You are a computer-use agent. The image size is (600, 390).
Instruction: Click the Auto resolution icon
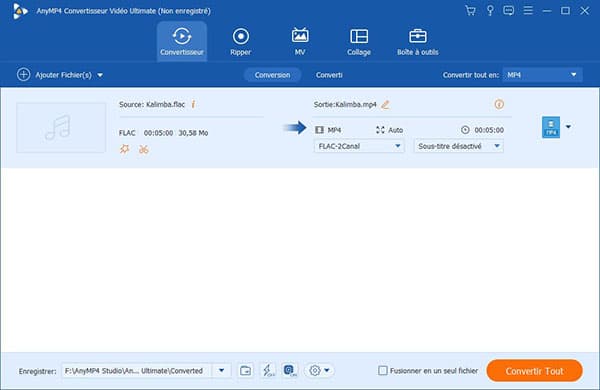pos(380,130)
